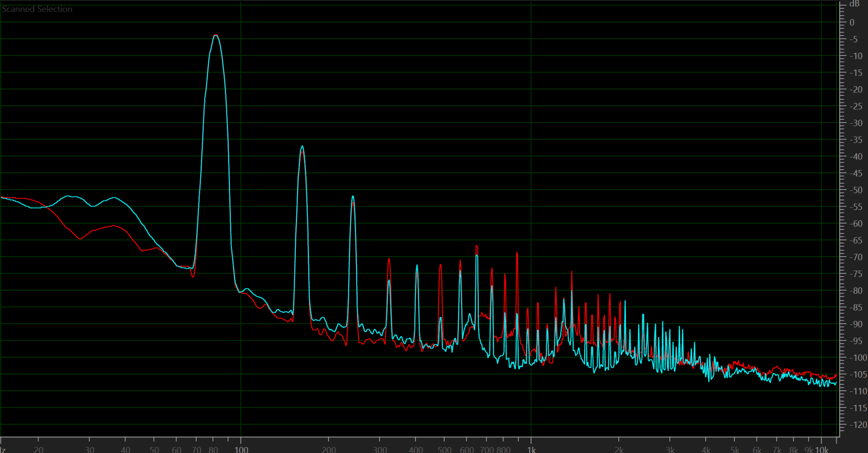This screenshot has width=868, height=453.
Task: Click the -90 dB amplitude scale label
Action: pos(856,324)
